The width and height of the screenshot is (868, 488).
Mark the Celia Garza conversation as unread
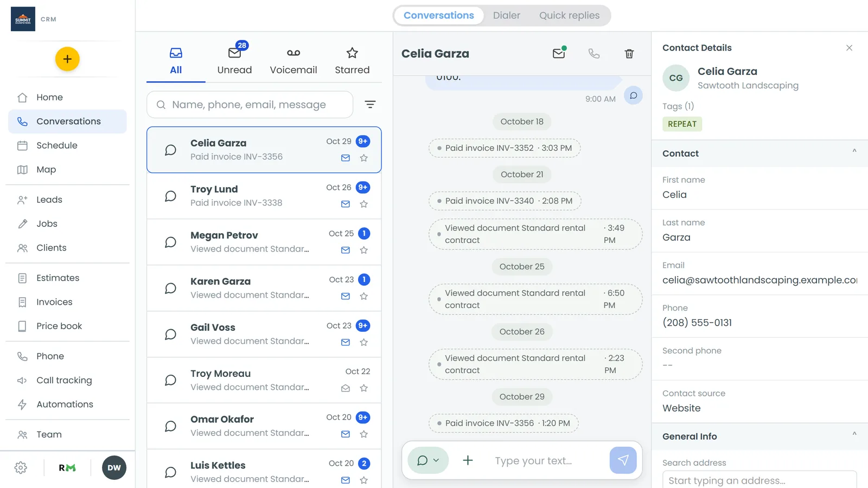(559, 53)
